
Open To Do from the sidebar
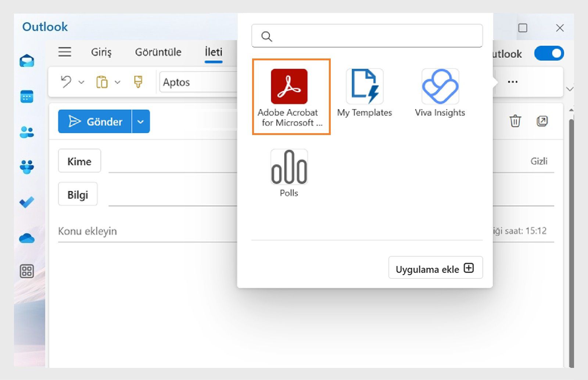(26, 203)
